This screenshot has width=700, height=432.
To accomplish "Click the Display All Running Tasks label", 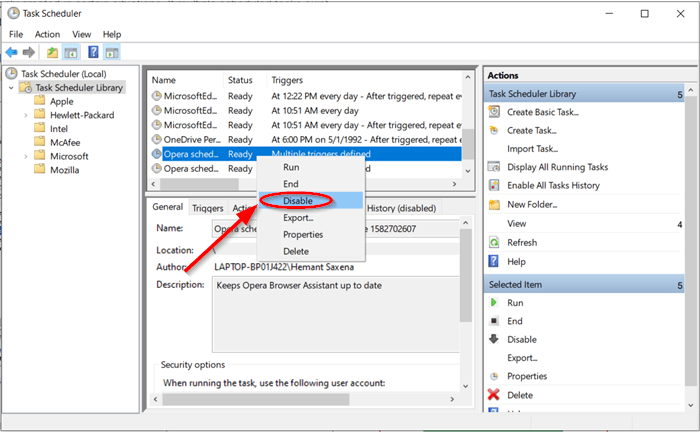I will click(x=557, y=167).
